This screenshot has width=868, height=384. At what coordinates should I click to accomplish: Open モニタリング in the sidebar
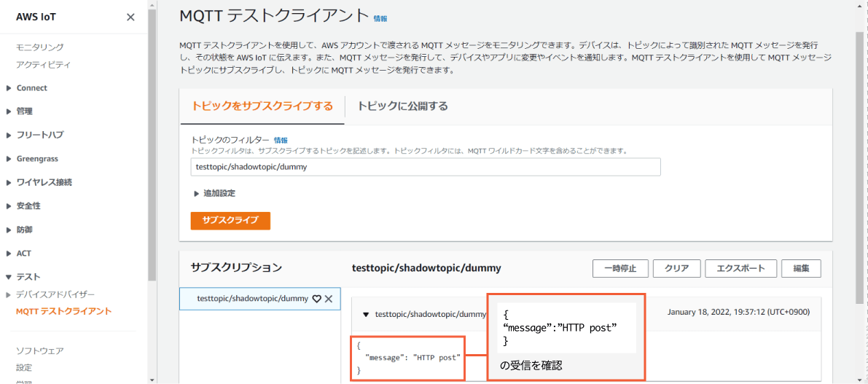pyautogui.click(x=40, y=47)
